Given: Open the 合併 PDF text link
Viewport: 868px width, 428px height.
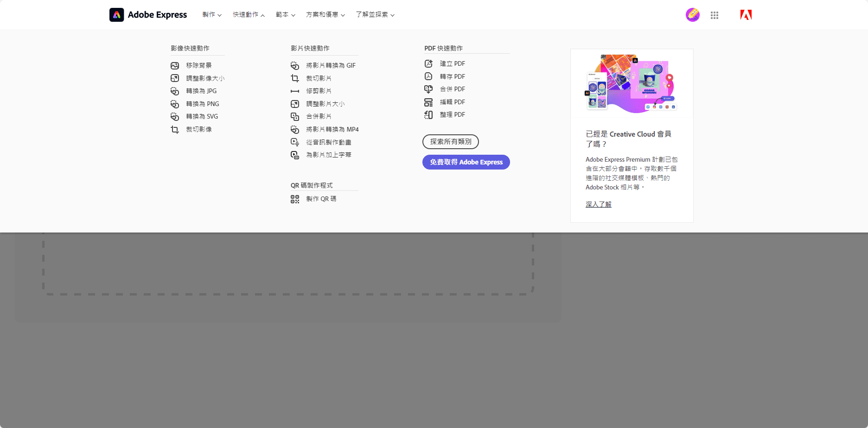Looking at the screenshot, I should pyautogui.click(x=453, y=89).
